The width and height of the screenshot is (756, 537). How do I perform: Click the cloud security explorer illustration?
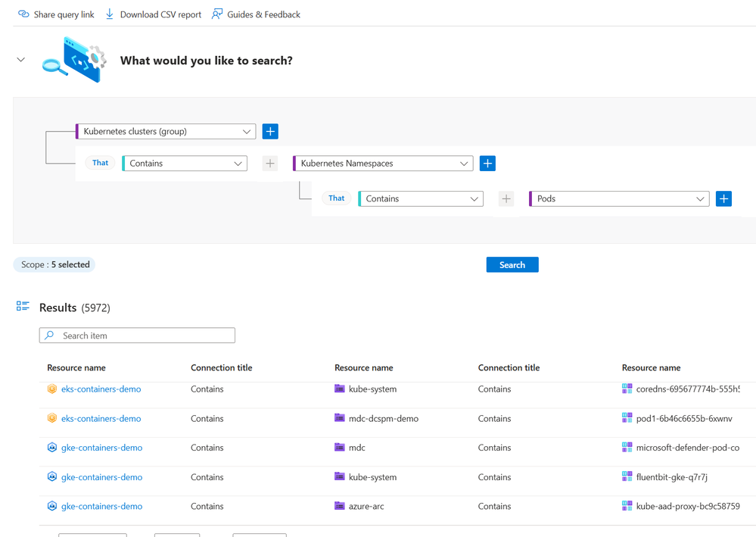(x=73, y=59)
